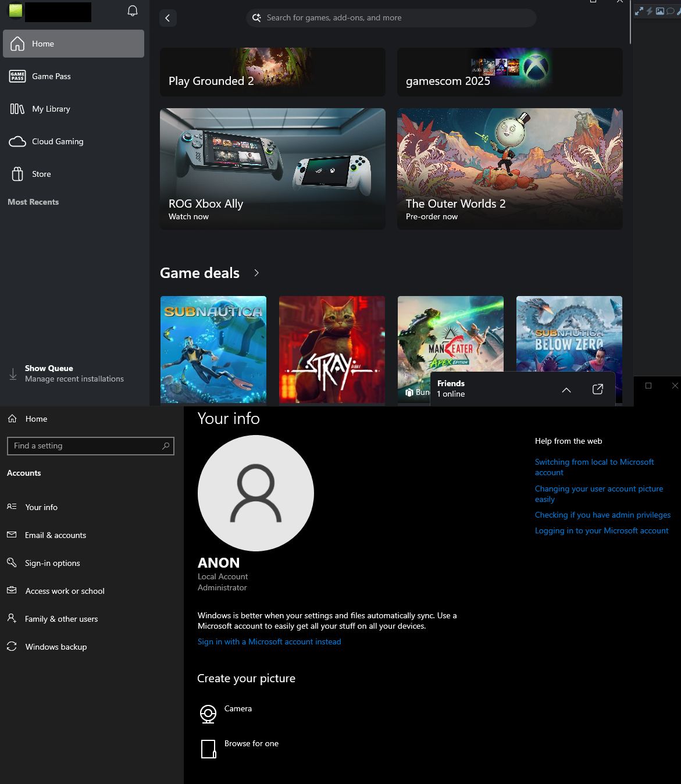681x784 pixels.
Task: Select Sign-in options in Accounts
Action: 52,563
